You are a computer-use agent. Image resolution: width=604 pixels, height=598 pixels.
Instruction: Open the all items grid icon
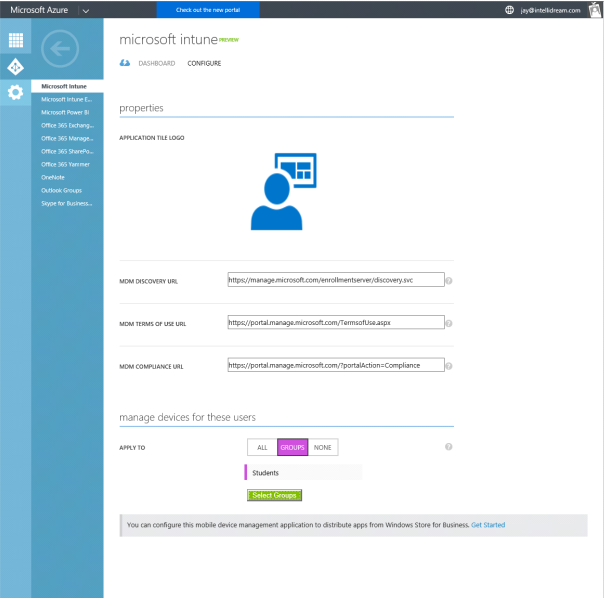point(15,41)
